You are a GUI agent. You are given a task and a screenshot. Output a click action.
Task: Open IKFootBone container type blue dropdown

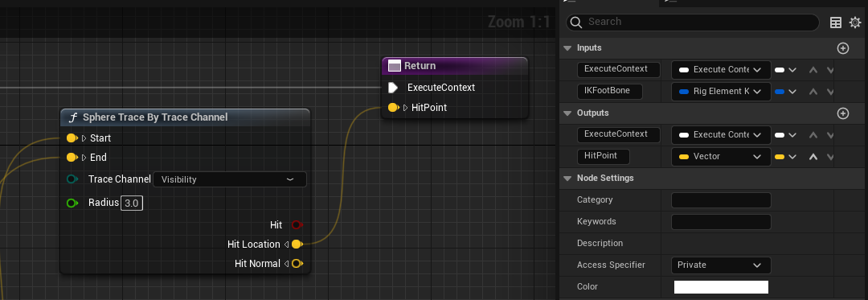pyautogui.click(x=785, y=92)
